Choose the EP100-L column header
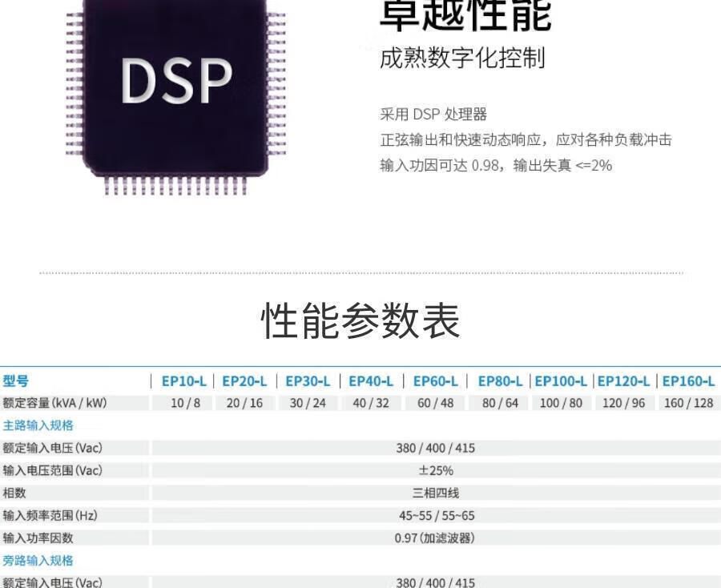The width and height of the screenshot is (721, 588). pos(561,381)
